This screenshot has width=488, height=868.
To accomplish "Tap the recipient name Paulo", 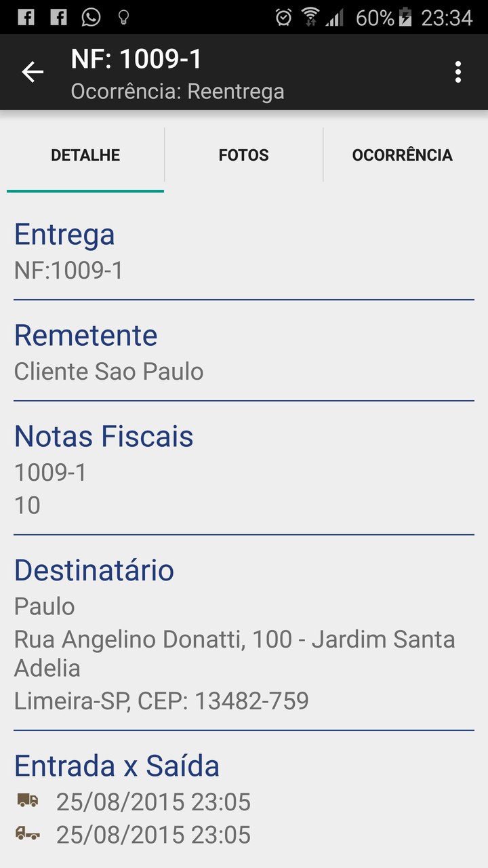I will tap(45, 606).
